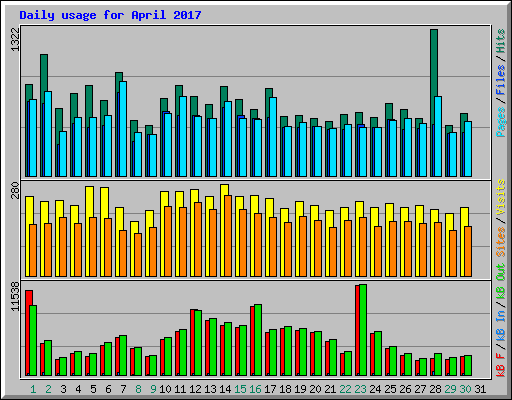Select day label '11' on the x-axis
The width and height of the screenshot is (512, 400).
pos(180,389)
